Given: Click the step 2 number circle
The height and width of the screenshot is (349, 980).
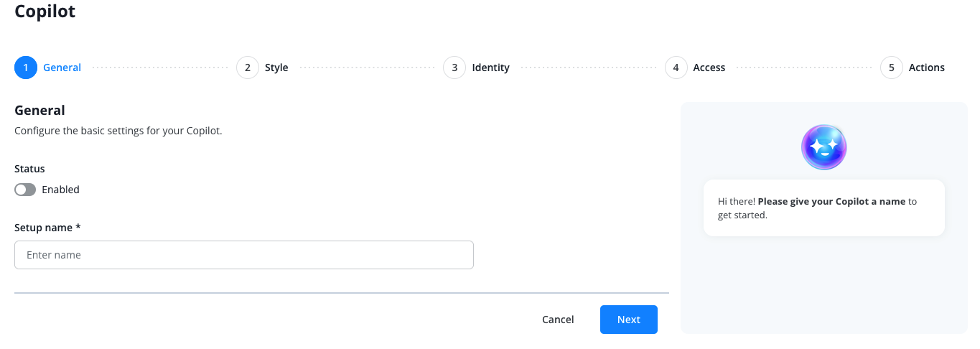Looking at the screenshot, I should [x=247, y=68].
